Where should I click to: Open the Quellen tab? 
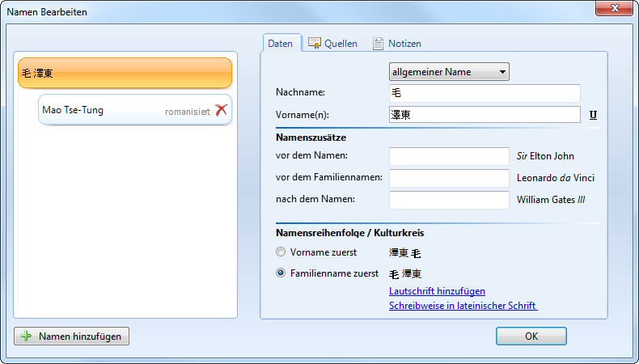(340, 44)
